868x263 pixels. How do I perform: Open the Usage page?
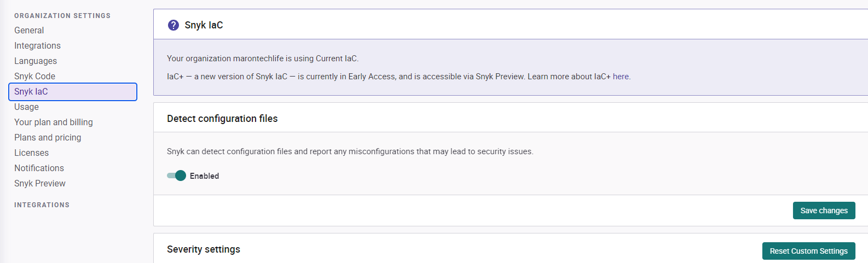(26, 107)
